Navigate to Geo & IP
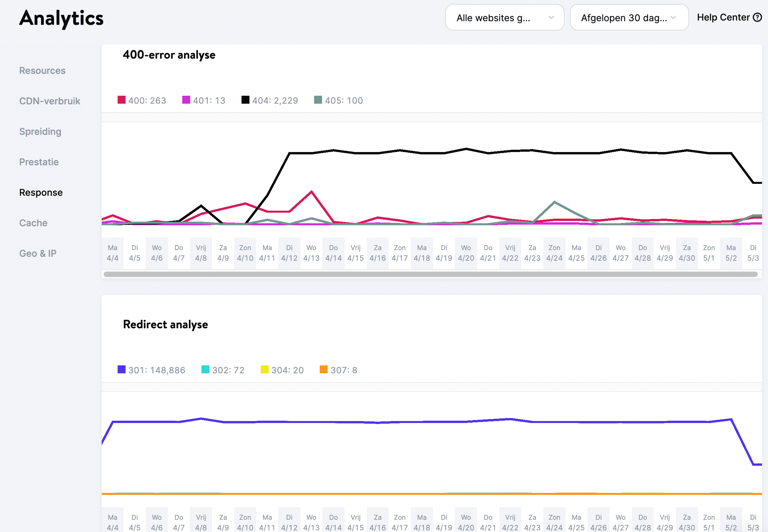 (38, 253)
